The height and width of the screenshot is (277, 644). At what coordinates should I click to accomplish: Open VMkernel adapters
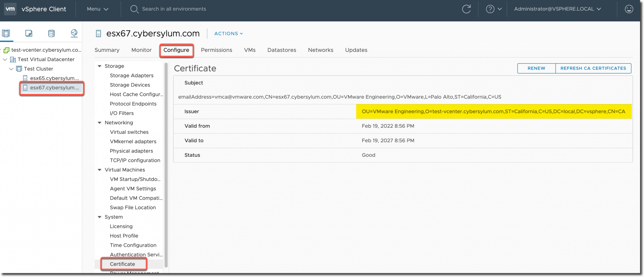click(133, 142)
